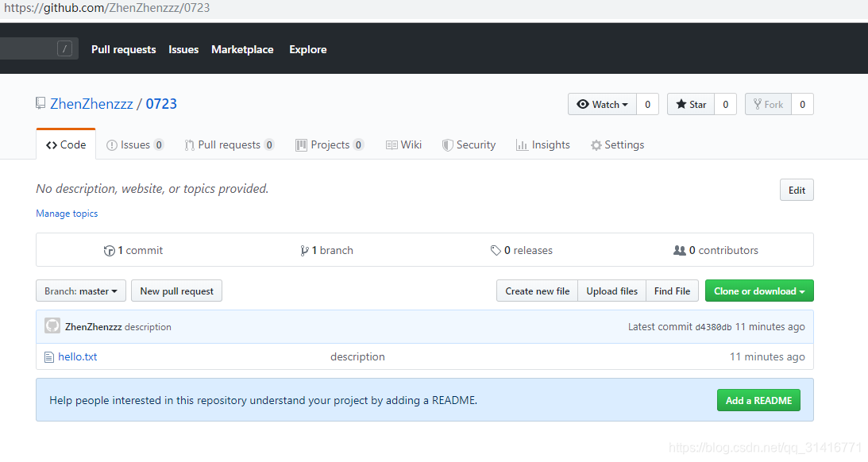Click Manage topics link
Screen dimensions: 868x462
tap(67, 214)
